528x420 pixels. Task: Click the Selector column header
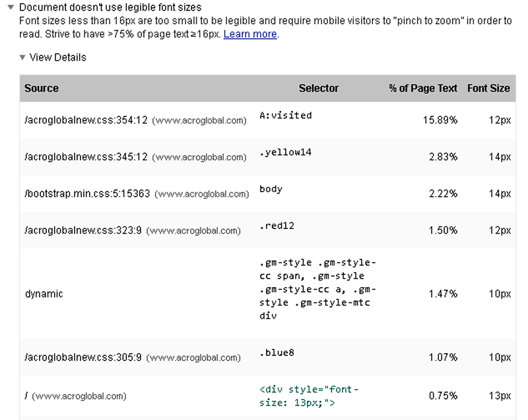click(x=319, y=88)
